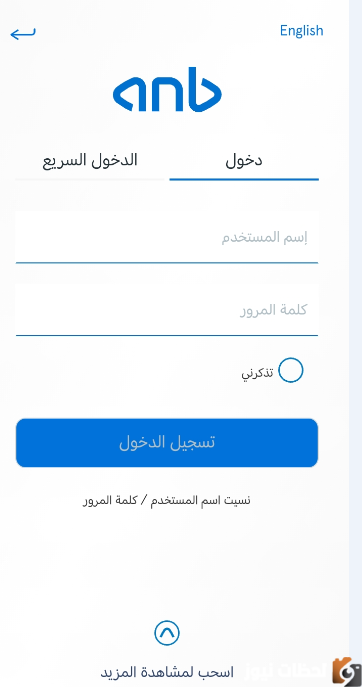Tap the circled up-chevron icon
Viewport: 362px width, 687px height.
tap(167, 633)
